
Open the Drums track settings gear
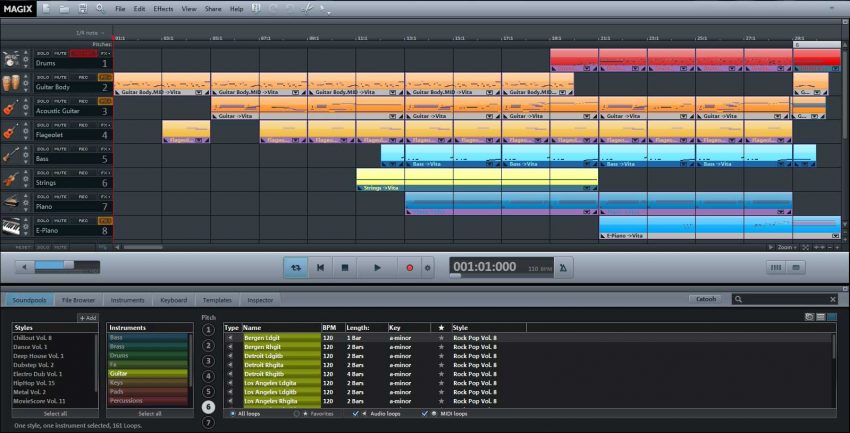[25, 59]
